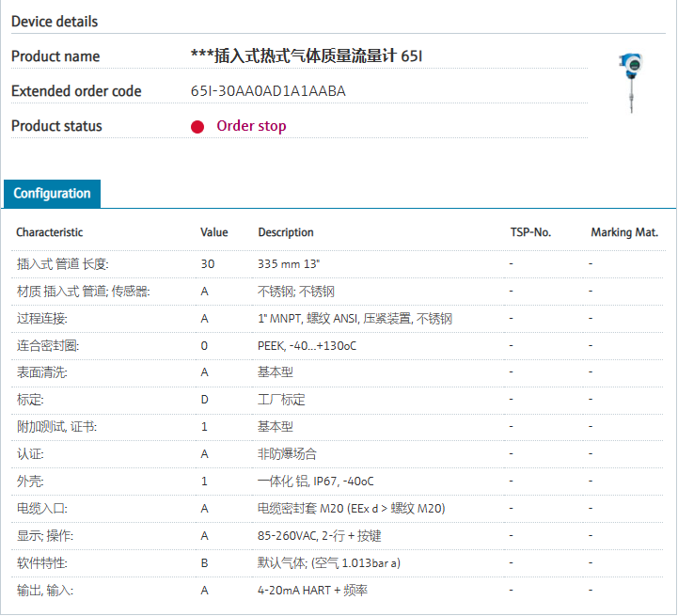The height and width of the screenshot is (616, 678).
Task: Select the extended order code 65I-30AA0AD1A1AABA
Action: (268, 91)
